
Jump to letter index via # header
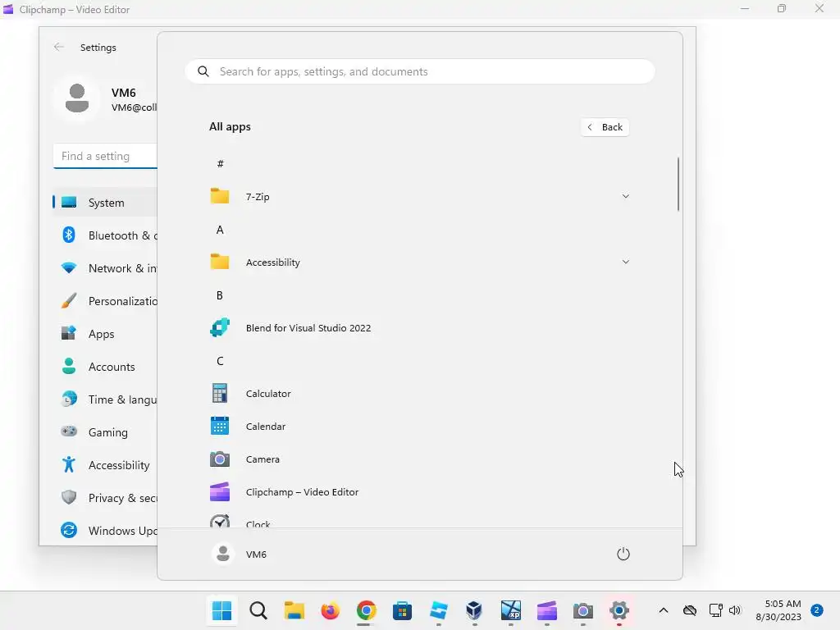click(x=220, y=163)
